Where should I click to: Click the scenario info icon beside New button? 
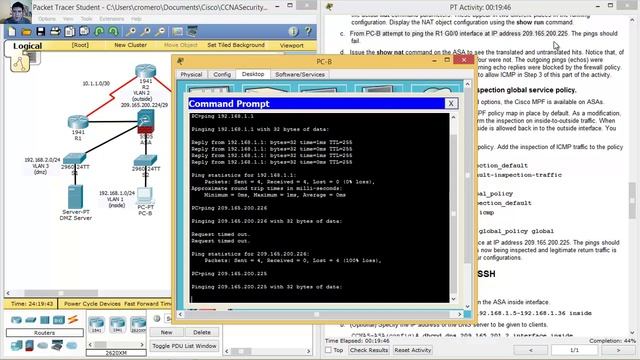pos(157,318)
